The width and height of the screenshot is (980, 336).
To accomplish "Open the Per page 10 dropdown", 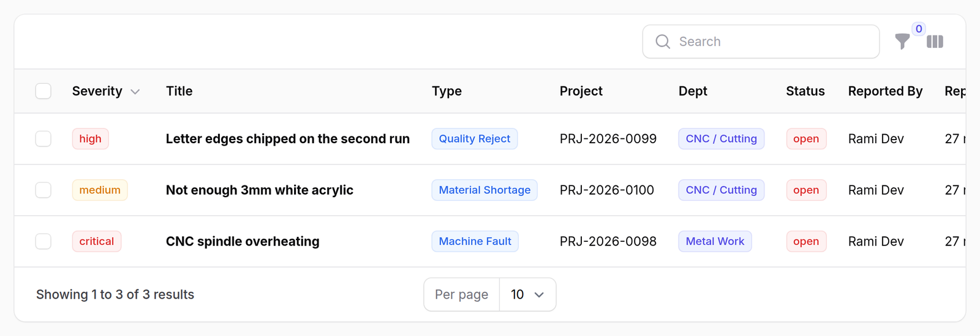I will point(527,294).
